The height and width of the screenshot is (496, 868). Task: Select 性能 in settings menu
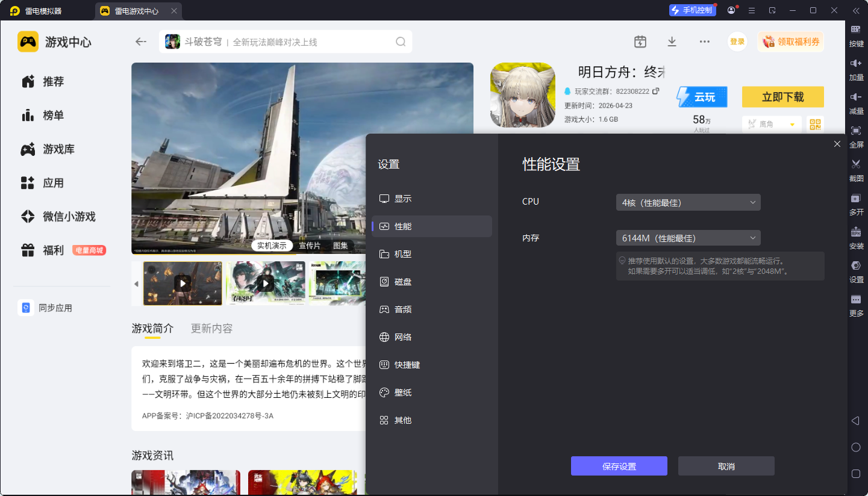tap(432, 226)
